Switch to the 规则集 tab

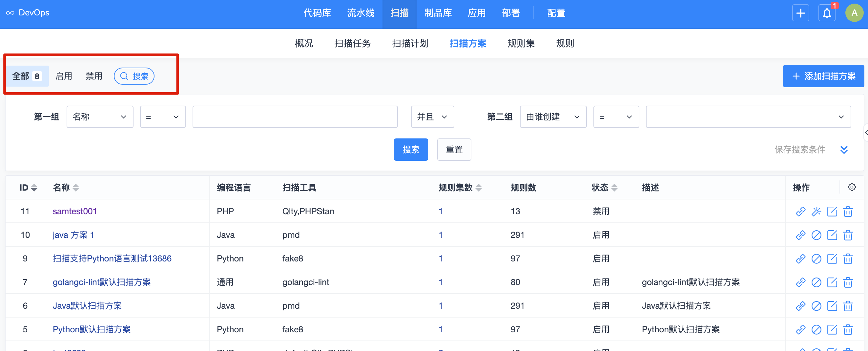pyautogui.click(x=521, y=43)
